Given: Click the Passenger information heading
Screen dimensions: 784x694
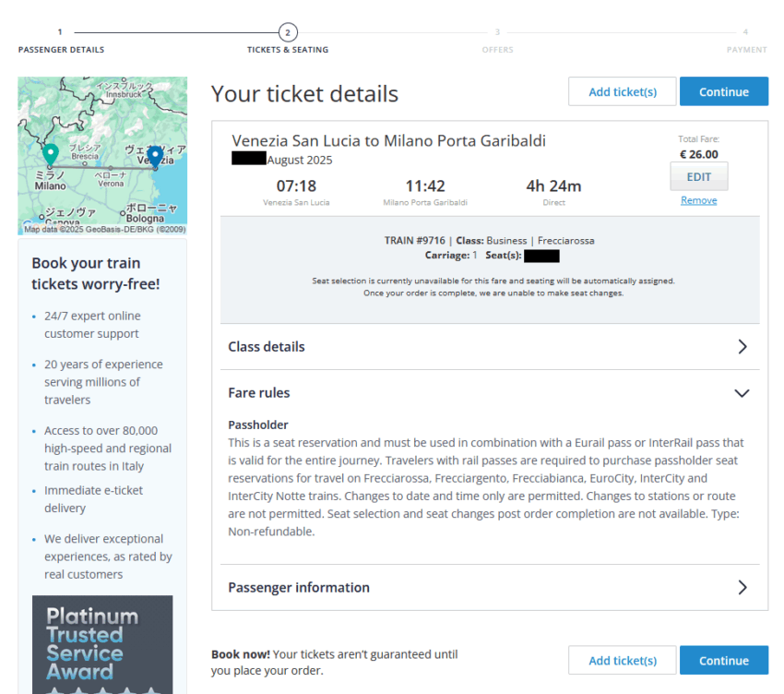Looking at the screenshot, I should pos(299,588).
